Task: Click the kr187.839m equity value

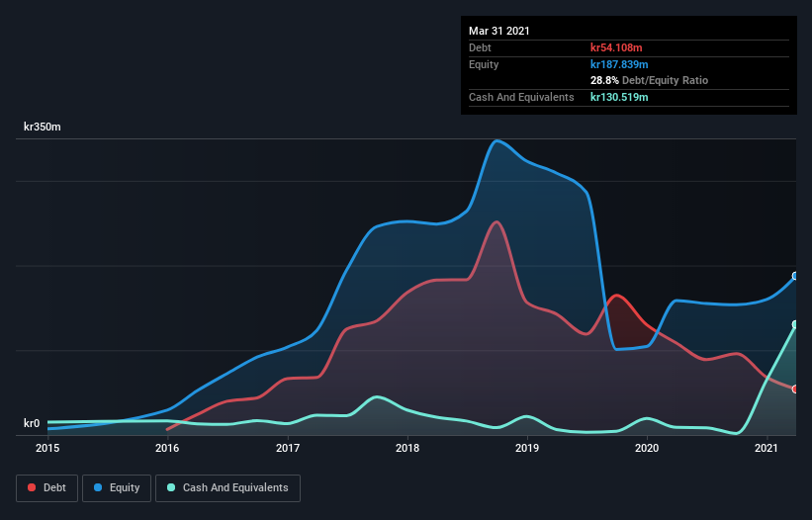Action: (x=619, y=64)
